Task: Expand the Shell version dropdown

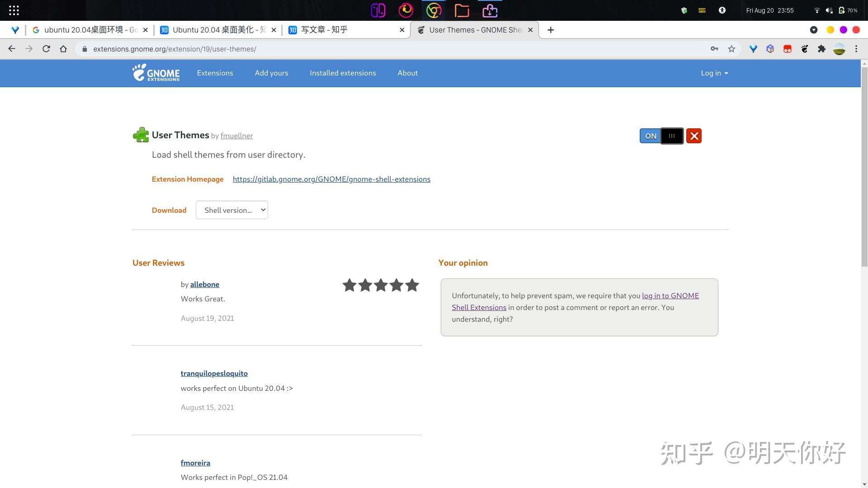Action: 232,210
